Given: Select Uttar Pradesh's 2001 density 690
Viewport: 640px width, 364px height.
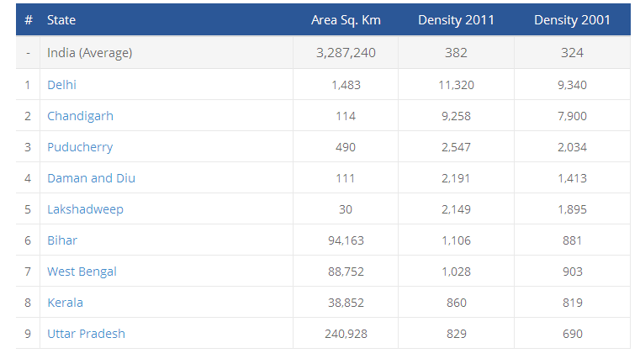Looking at the screenshot, I should click(572, 334).
